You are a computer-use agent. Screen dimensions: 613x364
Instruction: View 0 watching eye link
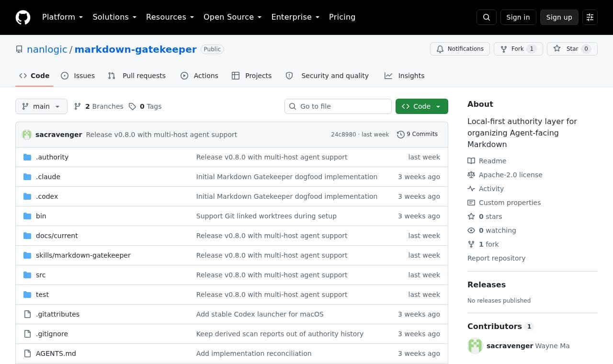click(492, 230)
